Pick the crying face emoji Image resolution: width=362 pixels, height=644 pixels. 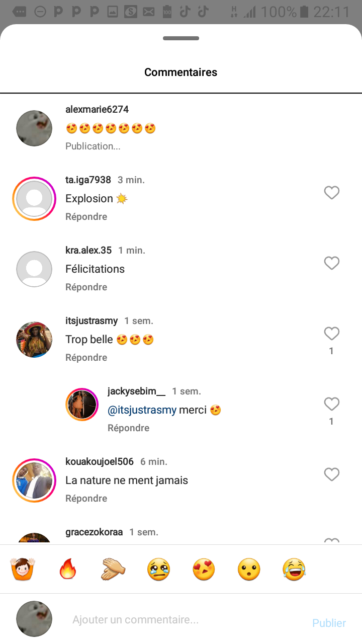tap(158, 570)
